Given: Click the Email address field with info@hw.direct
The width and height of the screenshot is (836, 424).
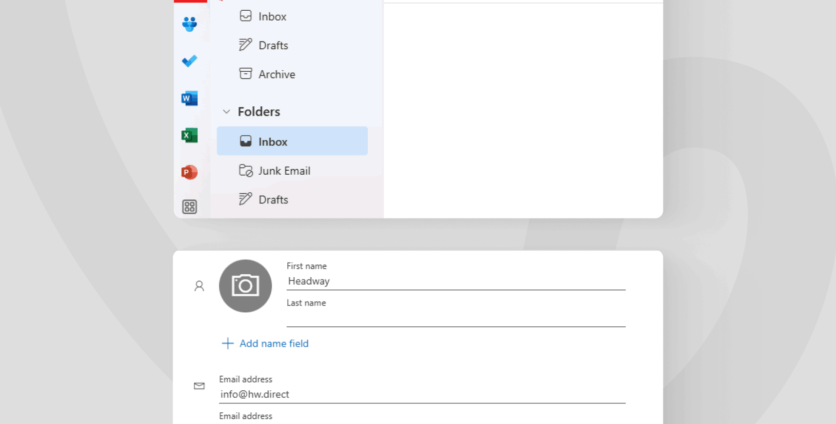Looking at the screenshot, I should [422, 394].
